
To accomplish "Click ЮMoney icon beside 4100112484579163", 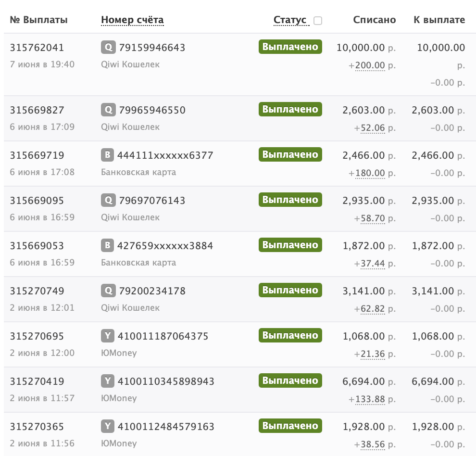I will [x=108, y=426].
